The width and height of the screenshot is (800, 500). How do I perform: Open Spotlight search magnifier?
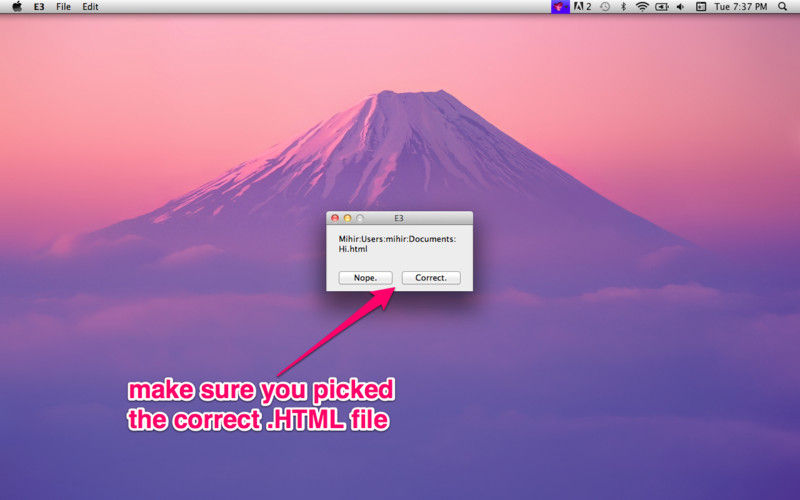tap(782, 7)
